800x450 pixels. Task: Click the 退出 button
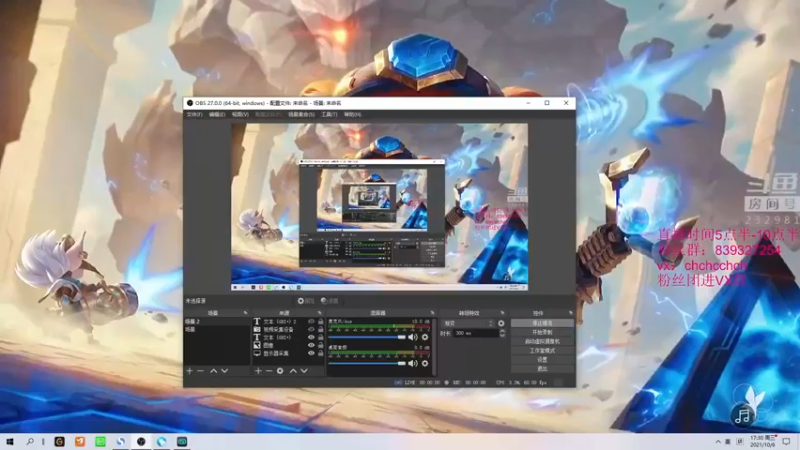tap(542, 368)
